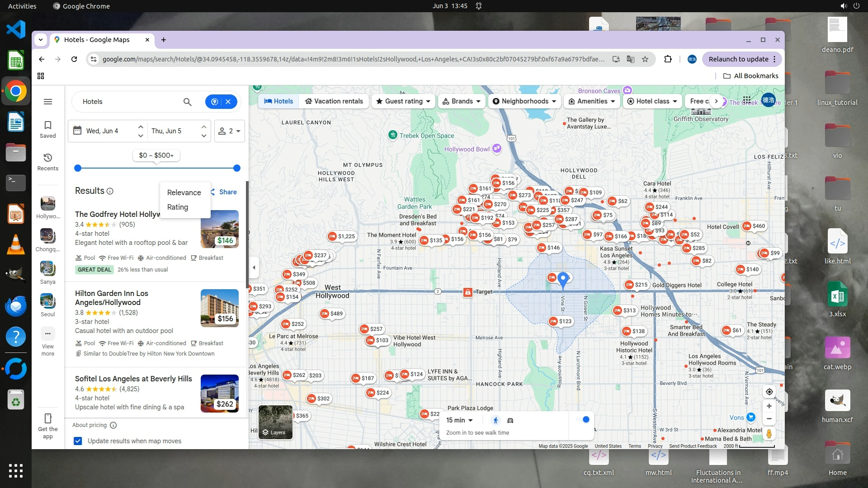868x488 pixels.
Task: Click the show your location button
Action: click(769, 391)
